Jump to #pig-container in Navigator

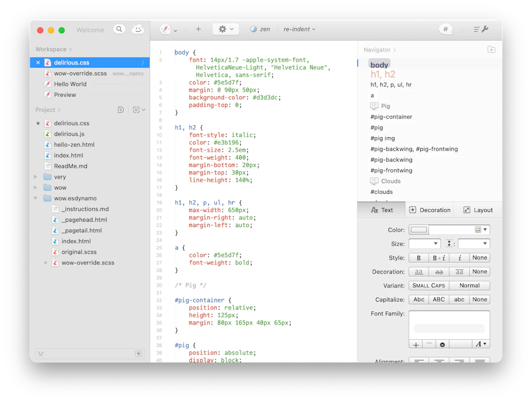click(391, 117)
